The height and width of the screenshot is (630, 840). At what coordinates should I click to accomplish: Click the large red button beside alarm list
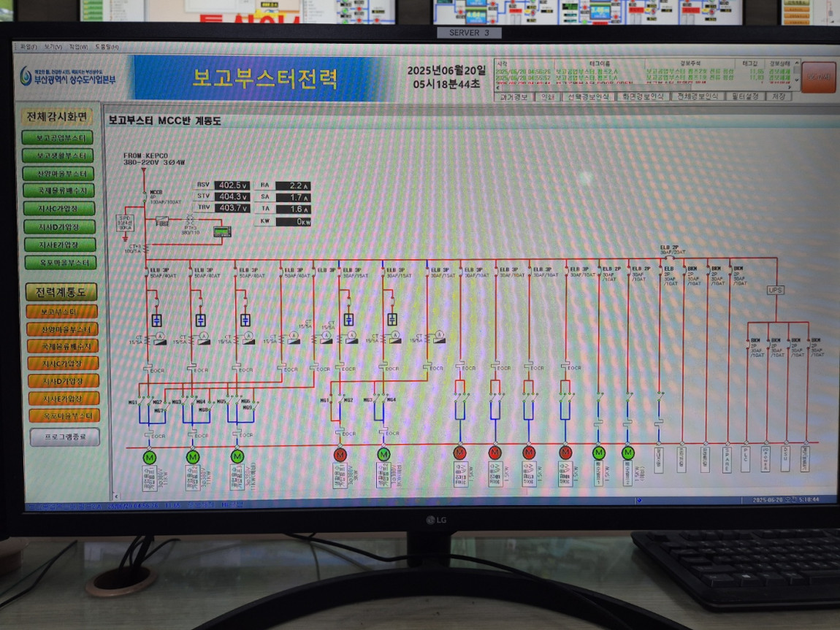coord(818,77)
